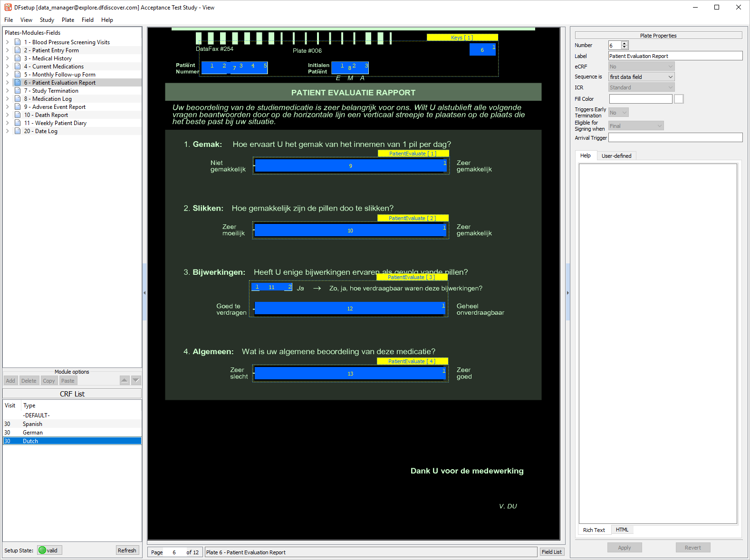Collapse the left panel using splitter arrow
This screenshot has width=750, height=560.
tap(144, 293)
